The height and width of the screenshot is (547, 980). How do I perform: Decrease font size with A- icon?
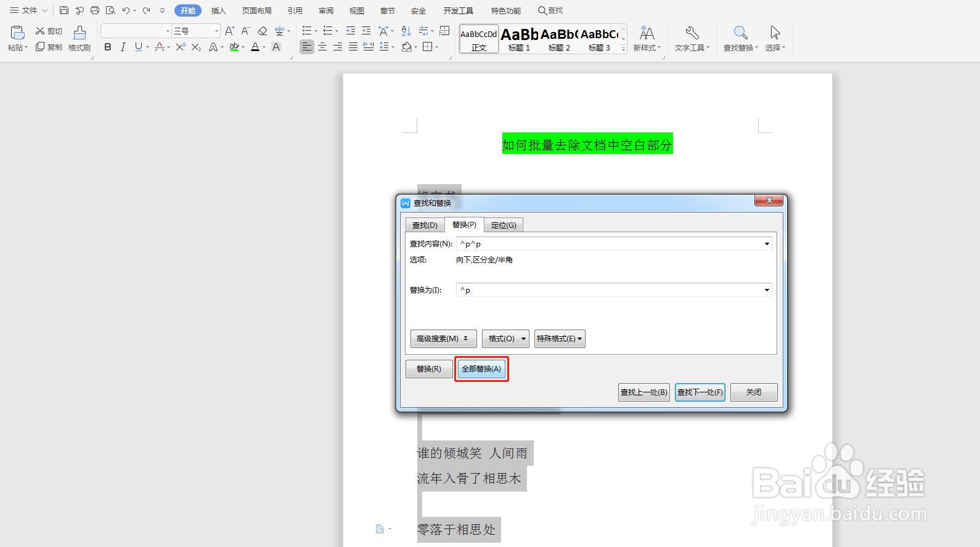245,31
